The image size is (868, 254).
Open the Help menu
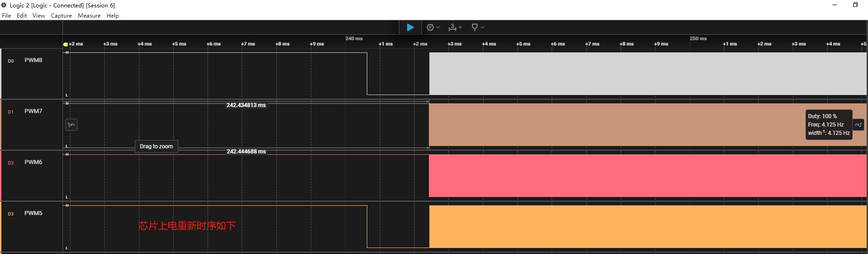tap(113, 15)
